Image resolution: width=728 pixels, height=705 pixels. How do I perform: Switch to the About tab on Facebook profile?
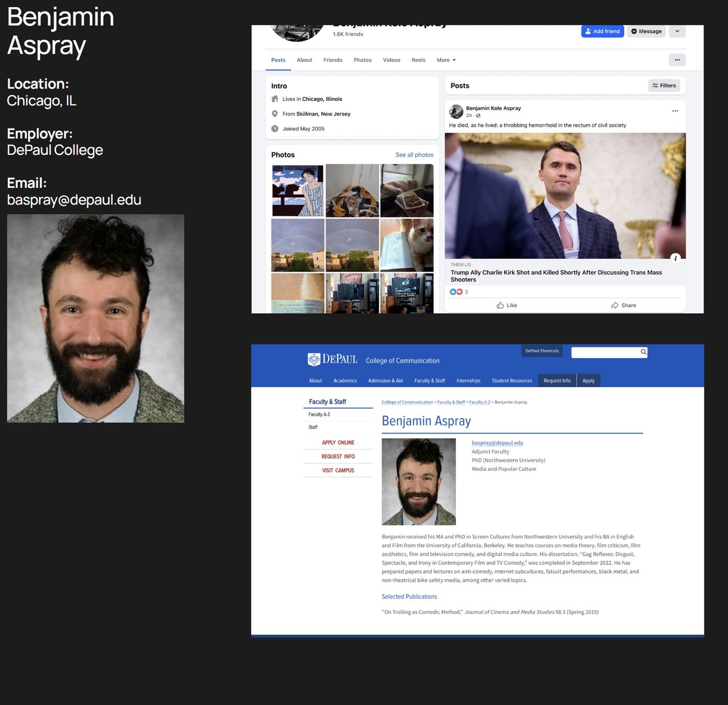(x=304, y=60)
